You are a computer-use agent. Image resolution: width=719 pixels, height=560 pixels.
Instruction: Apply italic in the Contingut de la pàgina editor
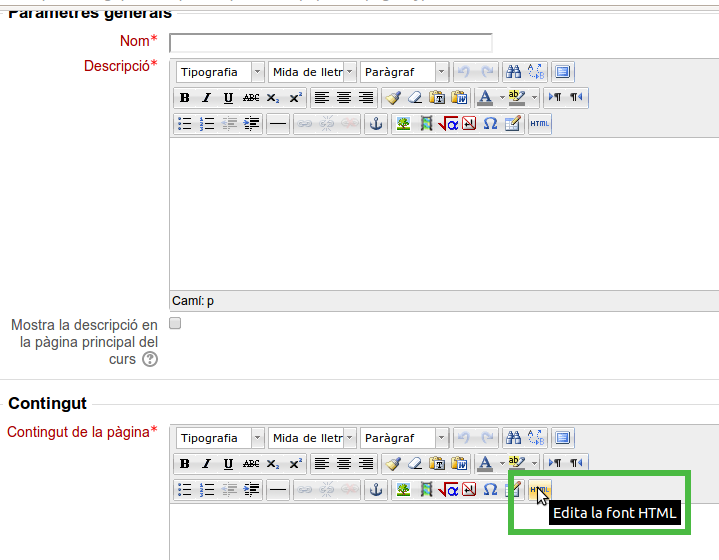coord(206,464)
